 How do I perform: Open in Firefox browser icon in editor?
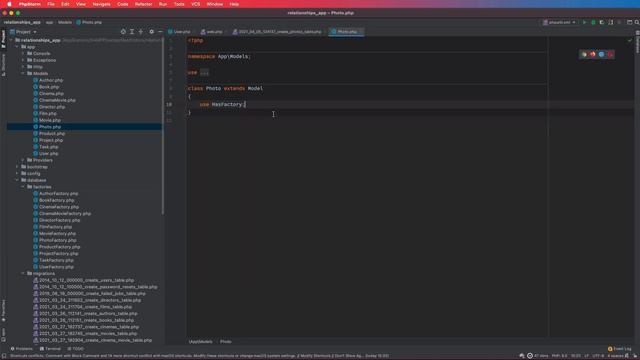click(x=593, y=54)
